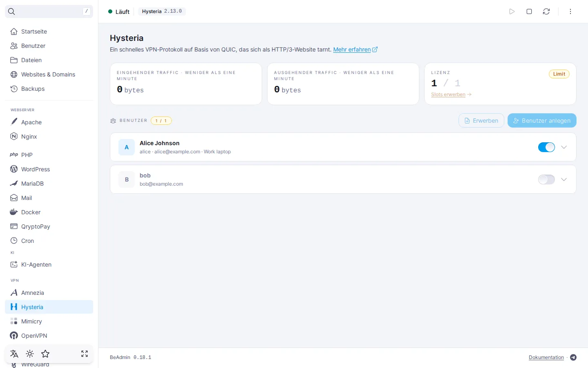Expand bob's user details chevron
Image resolution: width=588 pixels, height=368 pixels.
pyautogui.click(x=564, y=180)
